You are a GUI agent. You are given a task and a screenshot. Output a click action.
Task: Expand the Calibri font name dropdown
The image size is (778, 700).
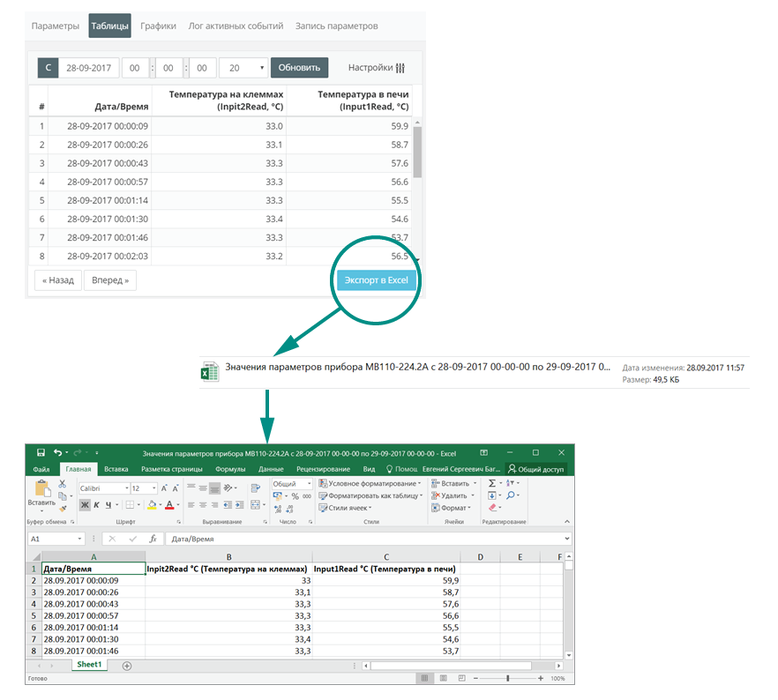(x=124, y=488)
